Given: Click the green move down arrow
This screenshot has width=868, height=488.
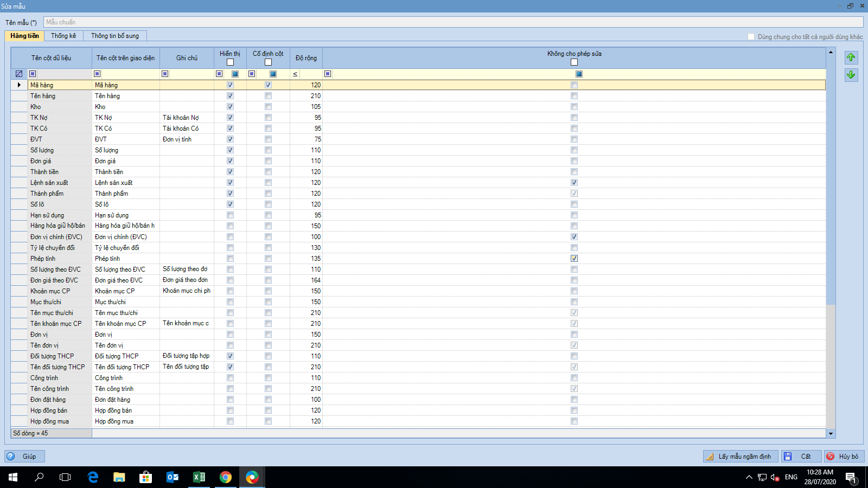Looking at the screenshot, I should (851, 75).
